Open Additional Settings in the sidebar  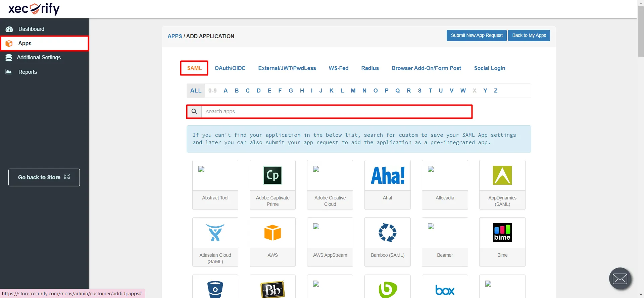[x=44, y=58]
